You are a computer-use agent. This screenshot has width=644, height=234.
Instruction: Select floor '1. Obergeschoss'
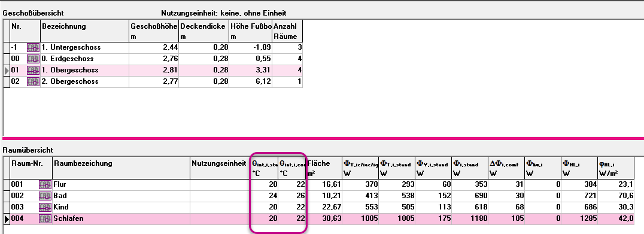(70, 70)
